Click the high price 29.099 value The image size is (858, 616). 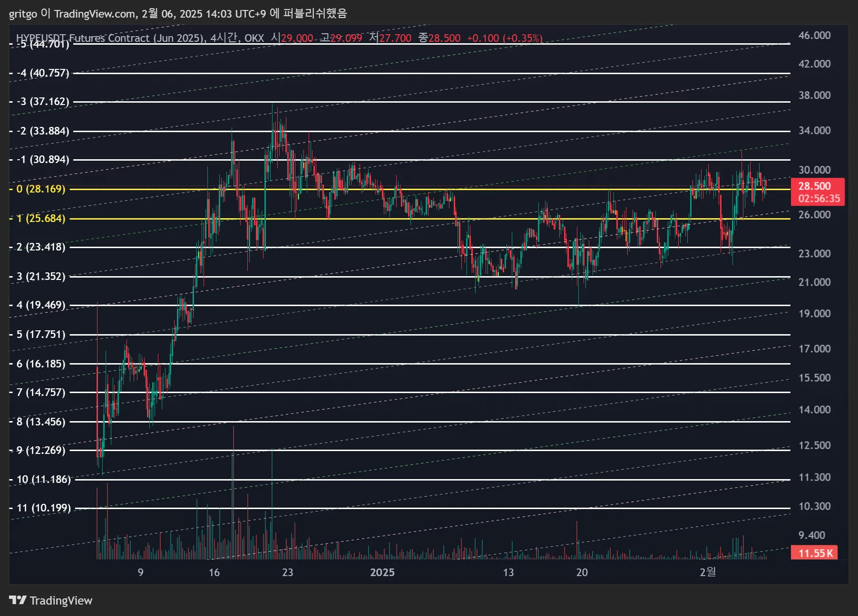346,38
